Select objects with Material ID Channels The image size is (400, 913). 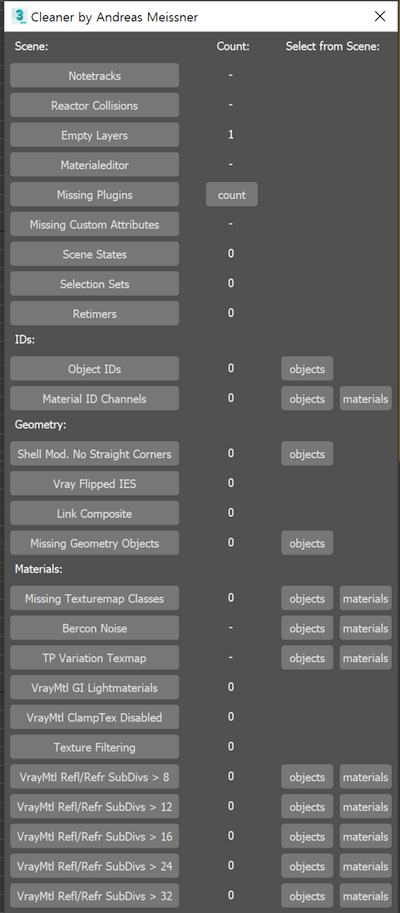307,398
